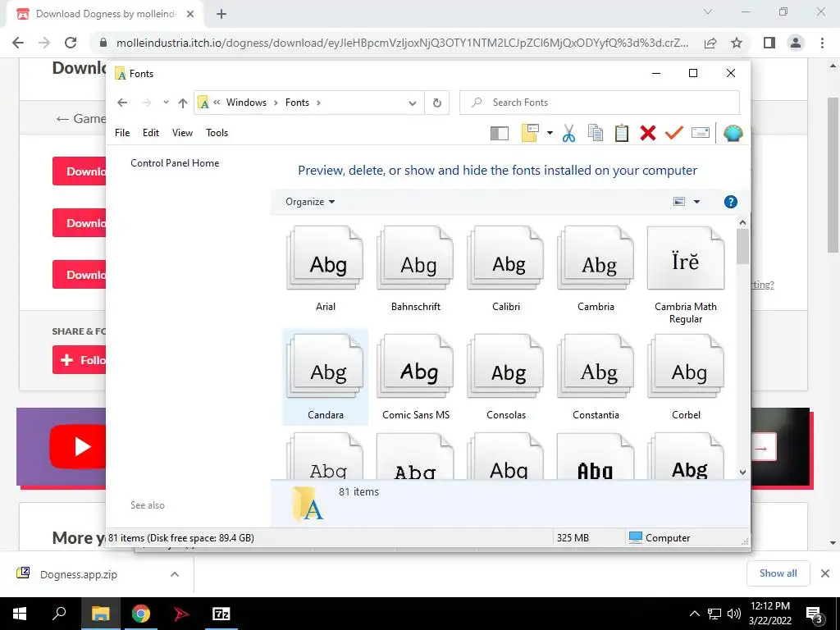Viewport: 840px width, 630px height.
Task: Open the View menu in Fonts window
Action: tap(182, 133)
